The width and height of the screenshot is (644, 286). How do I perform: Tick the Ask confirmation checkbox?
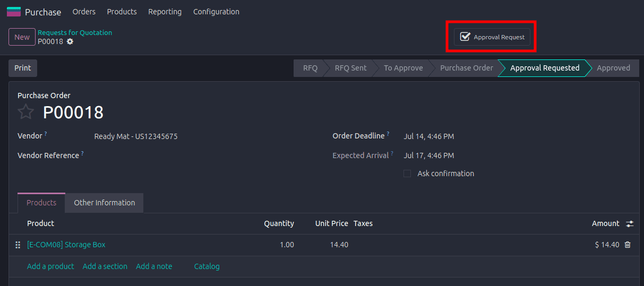point(407,174)
